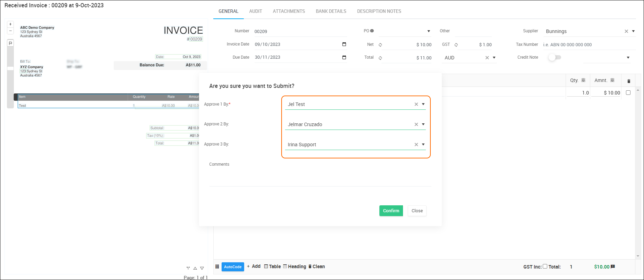
Task: Confirm the invoice submission
Action: (391, 211)
